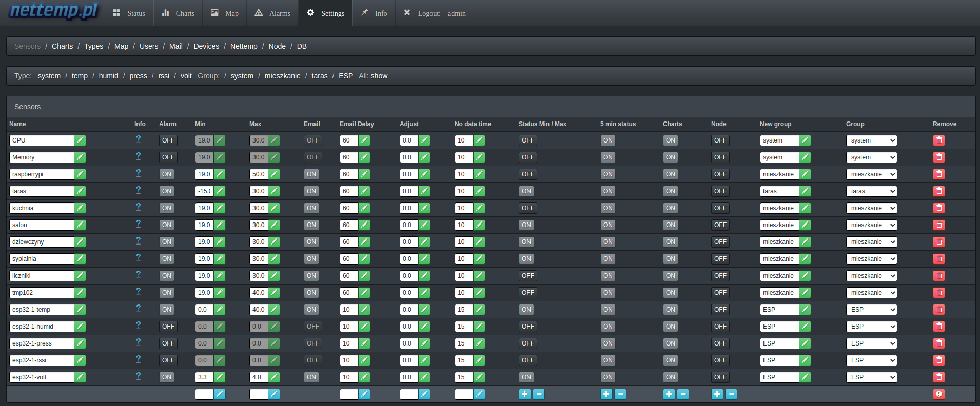Open the Group dropdown for sypialnia row
Screen dimensions: 980x406
(871, 259)
